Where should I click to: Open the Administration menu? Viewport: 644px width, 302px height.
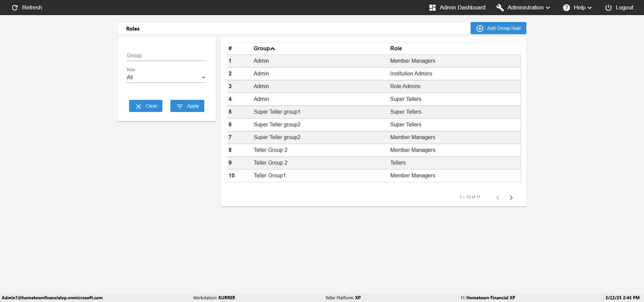tap(523, 7)
